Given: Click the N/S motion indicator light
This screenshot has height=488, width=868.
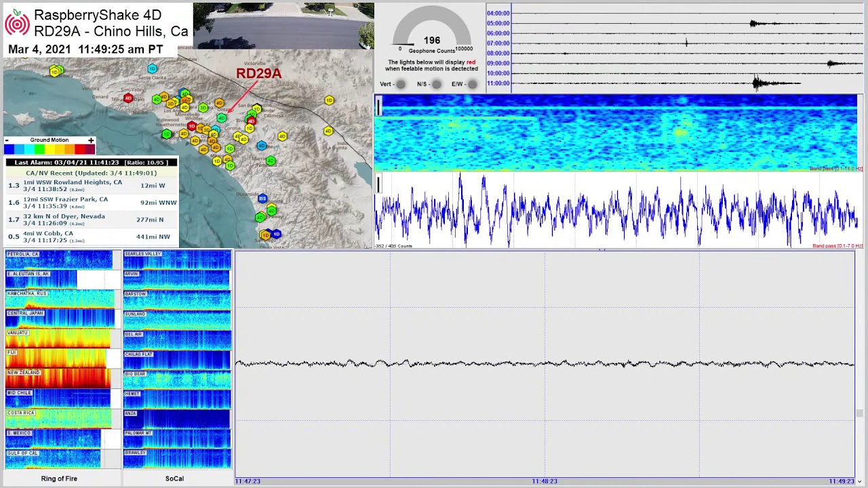Looking at the screenshot, I should click(436, 84).
